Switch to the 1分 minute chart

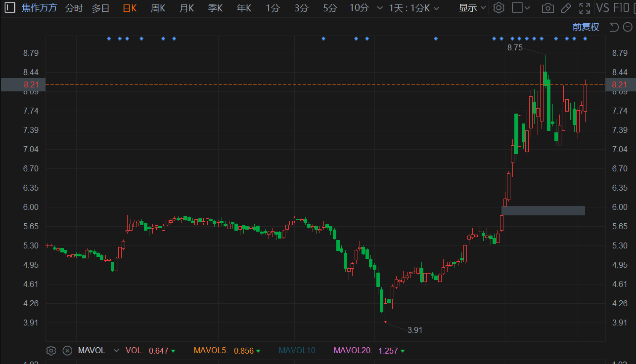click(273, 8)
